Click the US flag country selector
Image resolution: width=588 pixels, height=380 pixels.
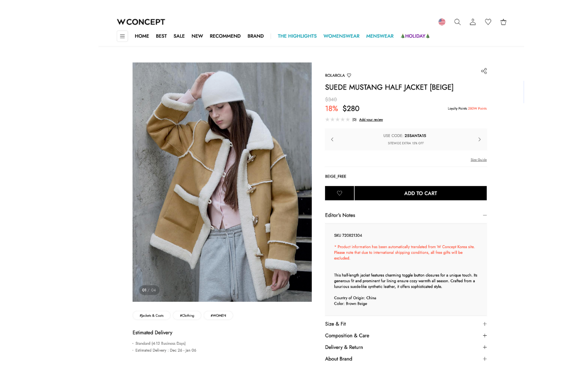pyautogui.click(x=442, y=22)
